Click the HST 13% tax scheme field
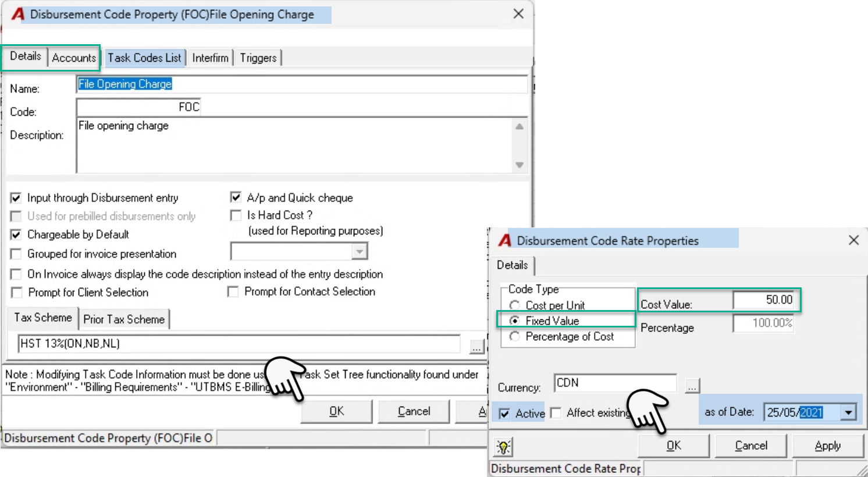Screen dimensions: 868x477 coord(239,344)
